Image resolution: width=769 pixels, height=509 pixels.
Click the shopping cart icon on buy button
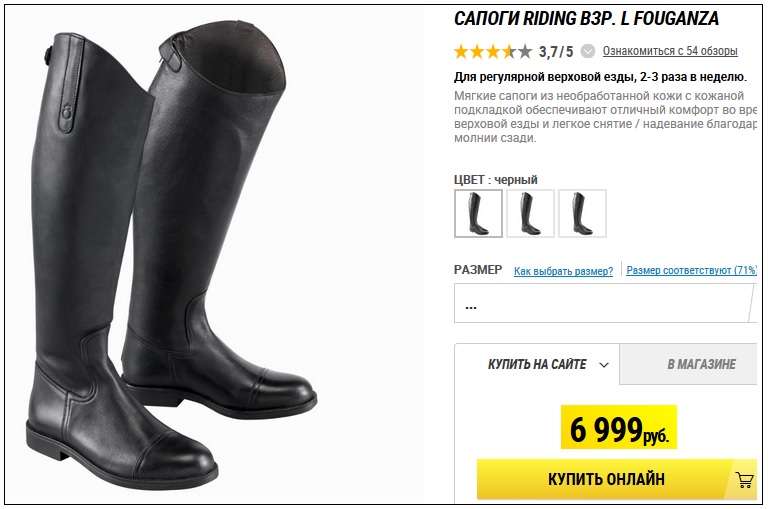[744, 479]
